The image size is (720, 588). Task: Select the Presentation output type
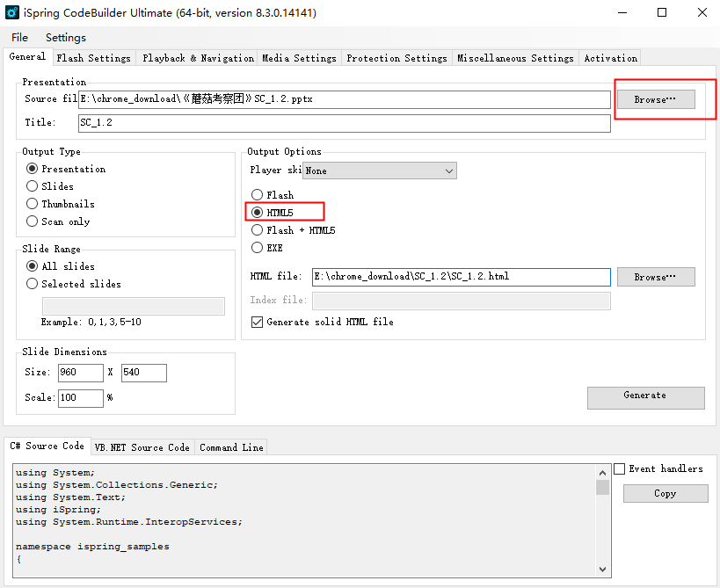coord(66,169)
